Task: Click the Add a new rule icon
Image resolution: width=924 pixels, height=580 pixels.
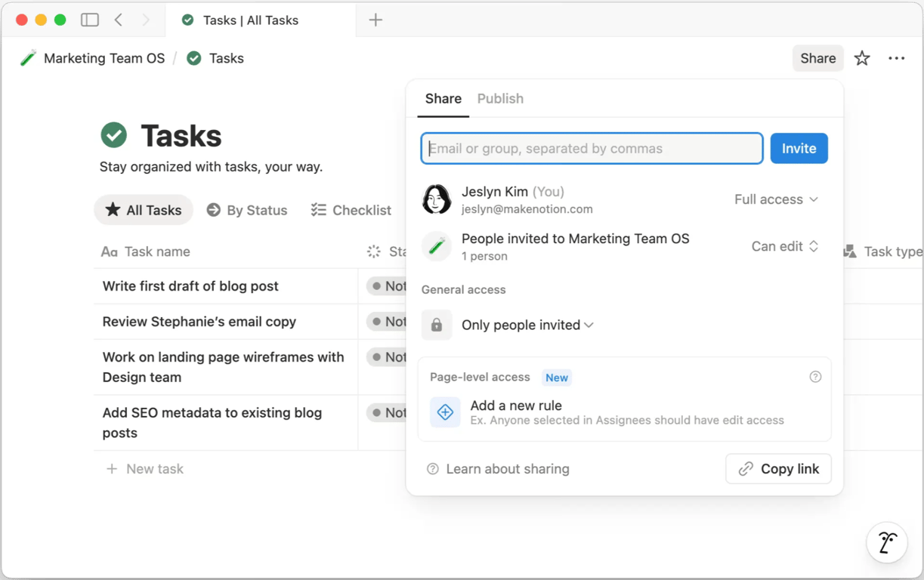Action: pos(445,412)
